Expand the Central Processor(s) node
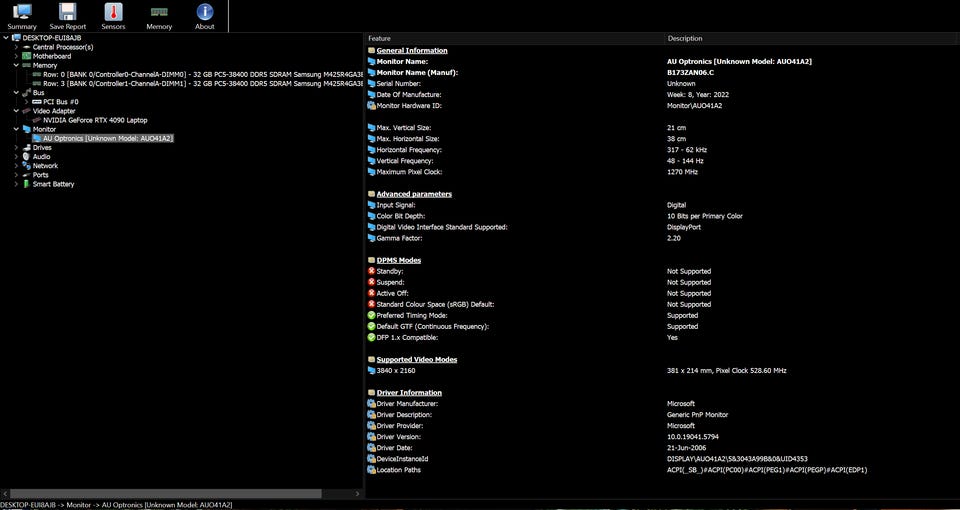 (17, 47)
